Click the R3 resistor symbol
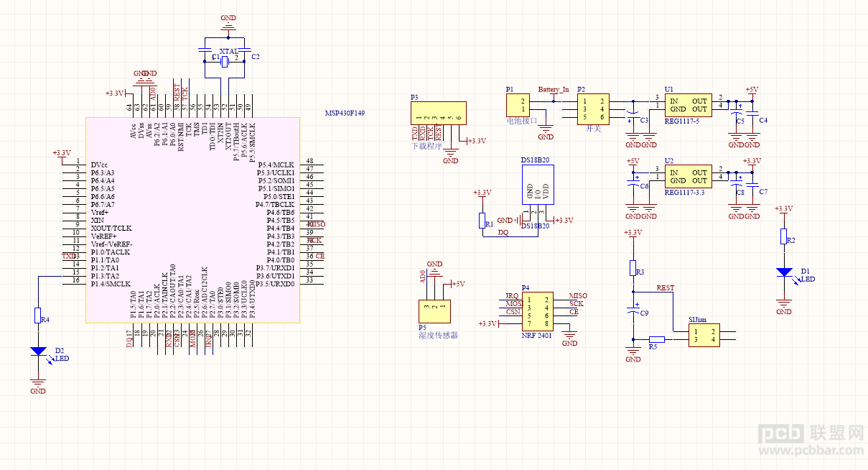The width and height of the screenshot is (868, 470). (633, 268)
